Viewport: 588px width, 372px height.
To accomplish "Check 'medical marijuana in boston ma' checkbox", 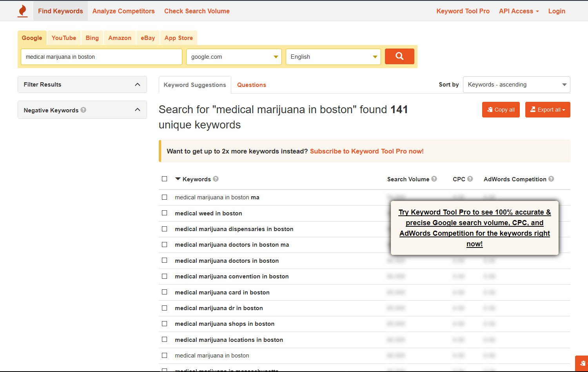I will click(165, 197).
